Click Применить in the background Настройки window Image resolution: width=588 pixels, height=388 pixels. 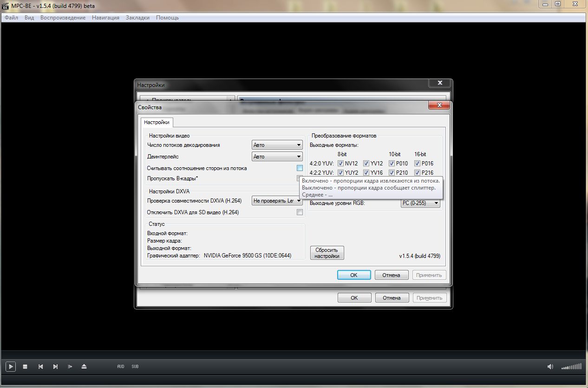tap(429, 298)
